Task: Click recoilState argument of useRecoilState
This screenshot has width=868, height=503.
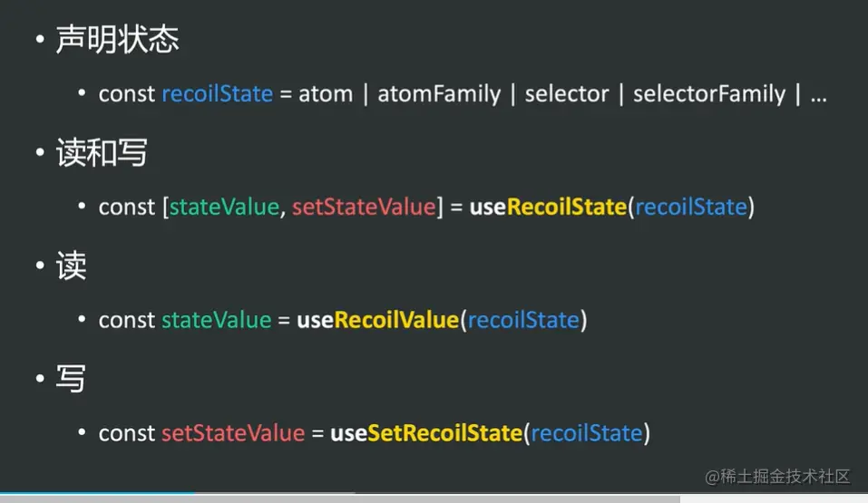Action: point(691,207)
